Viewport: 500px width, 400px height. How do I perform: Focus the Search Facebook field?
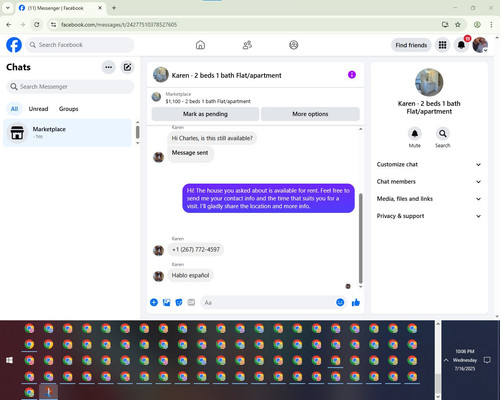tap(80, 45)
